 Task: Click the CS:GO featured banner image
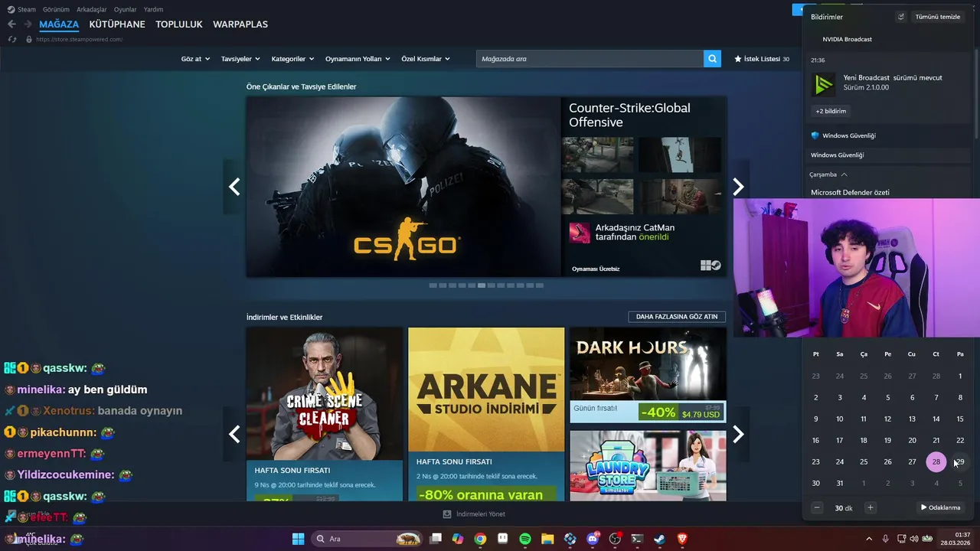tap(403, 187)
